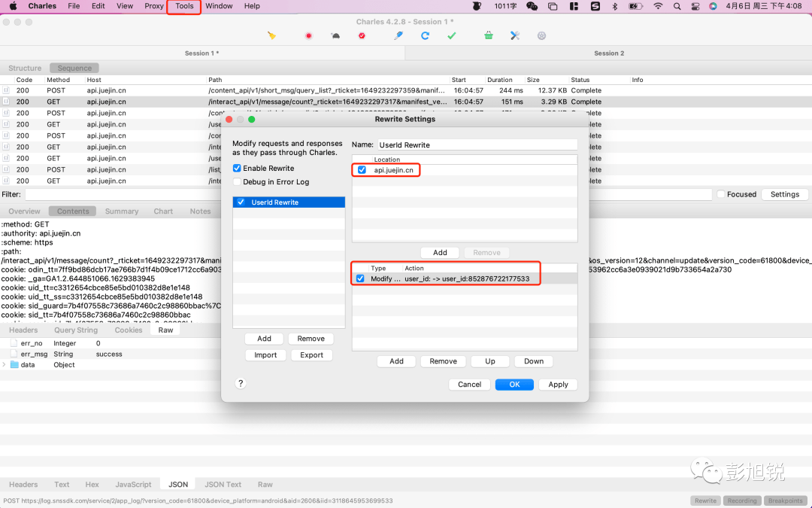Open the WeChat menu bar icon
The height and width of the screenshot is (508, 812).
(532, 6)
